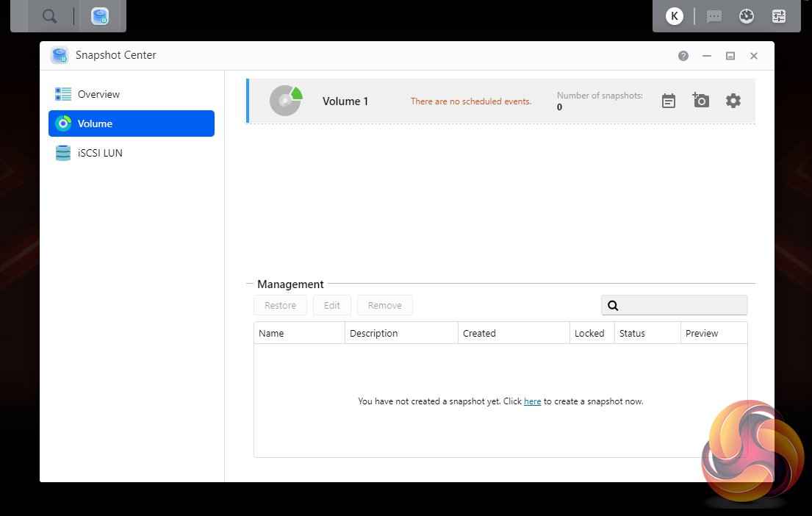This screenshot has height=516, width=812.
Task: Sort by the Name column header
Action: (x=299, y=333)
